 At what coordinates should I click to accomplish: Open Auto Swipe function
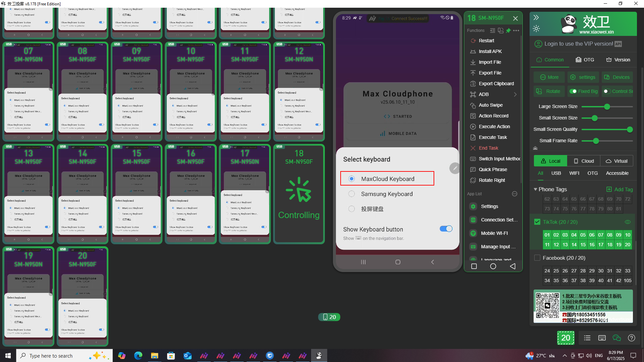click(490, 105)
